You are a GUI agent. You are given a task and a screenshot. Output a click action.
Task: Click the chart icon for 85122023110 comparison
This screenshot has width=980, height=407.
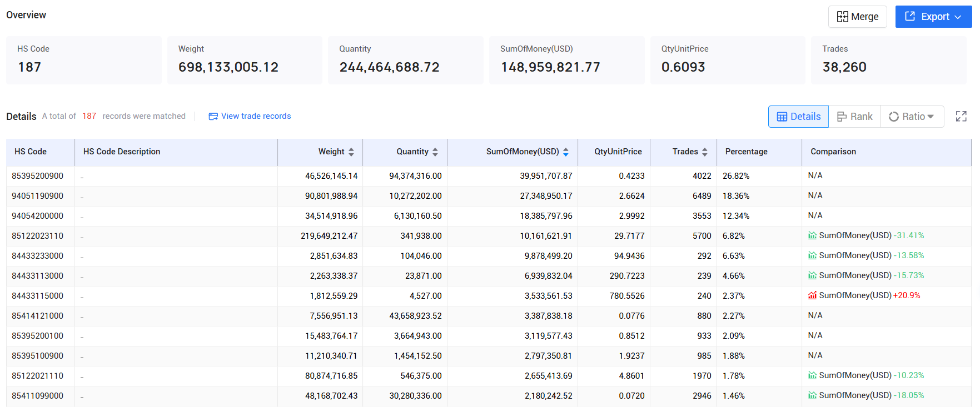point(812,235)
